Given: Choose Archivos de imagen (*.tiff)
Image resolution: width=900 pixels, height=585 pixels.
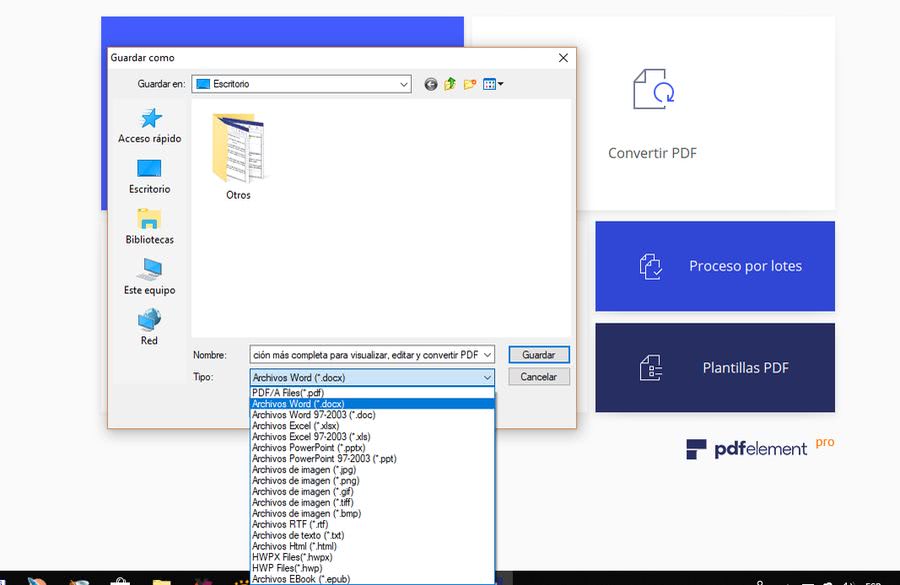Looking at the screenshot, I should (373, 502).
